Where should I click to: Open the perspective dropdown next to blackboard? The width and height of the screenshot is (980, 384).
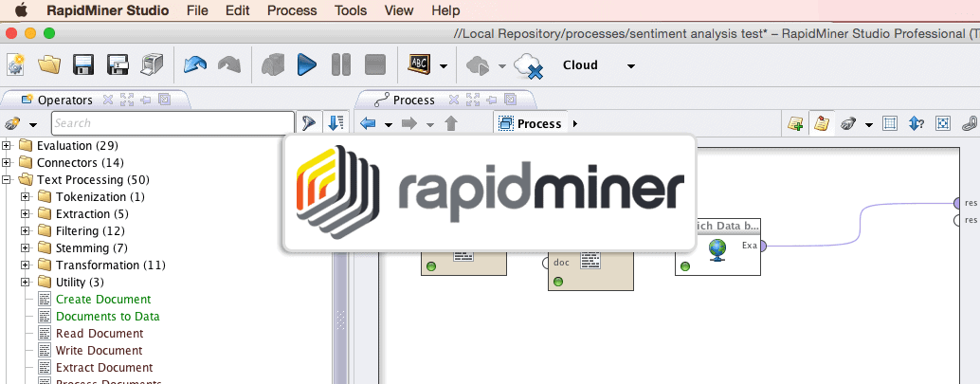[x=444, y=65]
